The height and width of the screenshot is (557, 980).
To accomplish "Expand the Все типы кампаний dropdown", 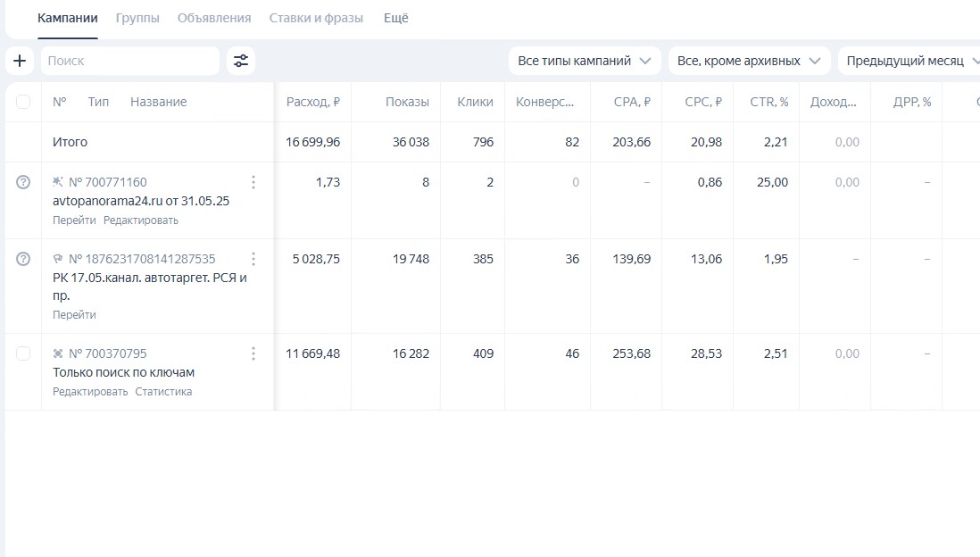I will (x=585, y=61).
